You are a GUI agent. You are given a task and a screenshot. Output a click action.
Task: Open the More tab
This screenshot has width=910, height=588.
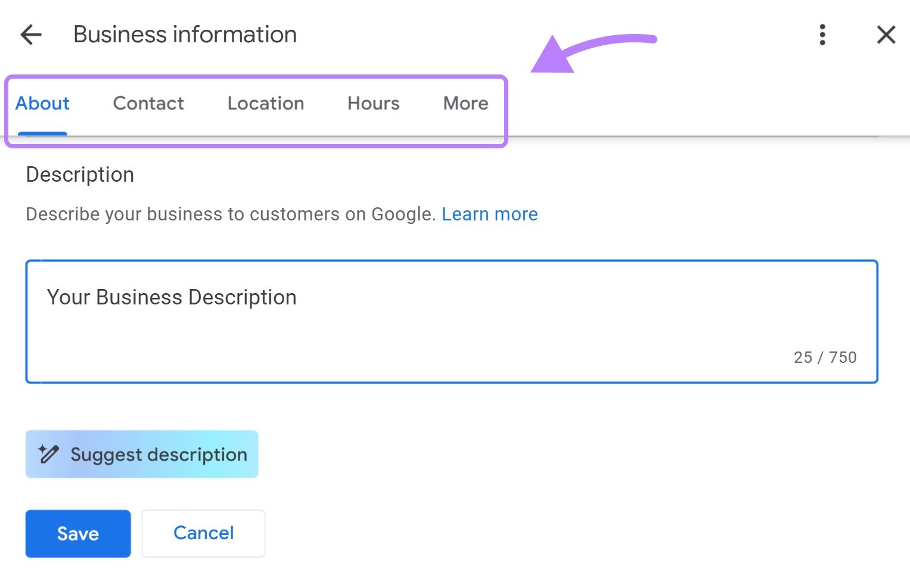(465, 103)
